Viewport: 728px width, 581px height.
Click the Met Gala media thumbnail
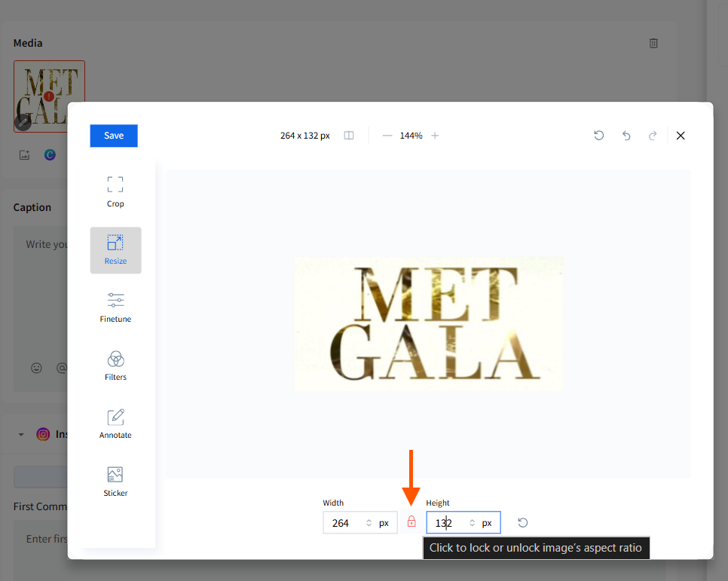pyautogui.click(x=49, y=96)
